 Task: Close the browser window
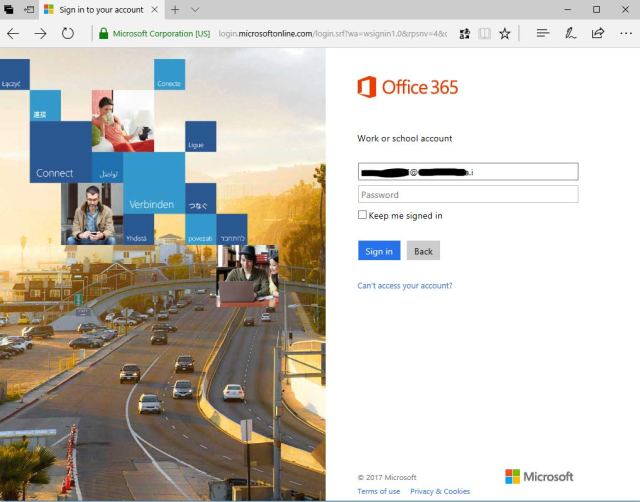[x=625, y=9]
